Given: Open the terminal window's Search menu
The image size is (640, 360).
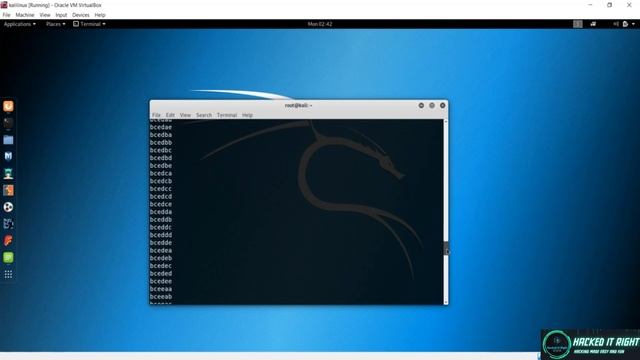Looking at the screenshot, I should (x=204, y=115).
